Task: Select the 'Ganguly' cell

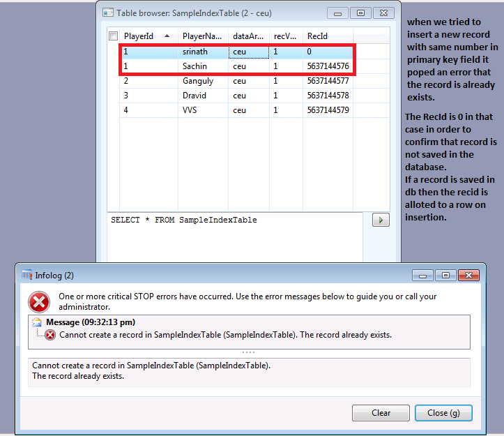Action: coord(203,81)
